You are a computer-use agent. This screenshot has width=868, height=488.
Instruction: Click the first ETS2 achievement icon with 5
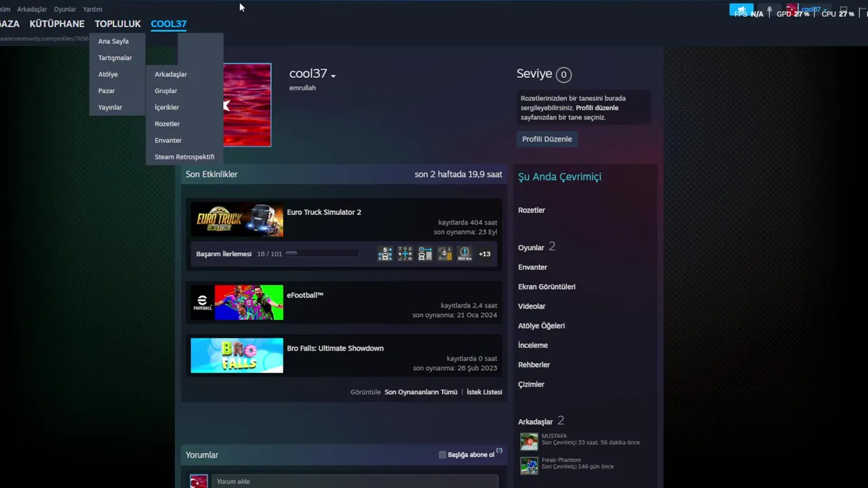click(385, 253)
